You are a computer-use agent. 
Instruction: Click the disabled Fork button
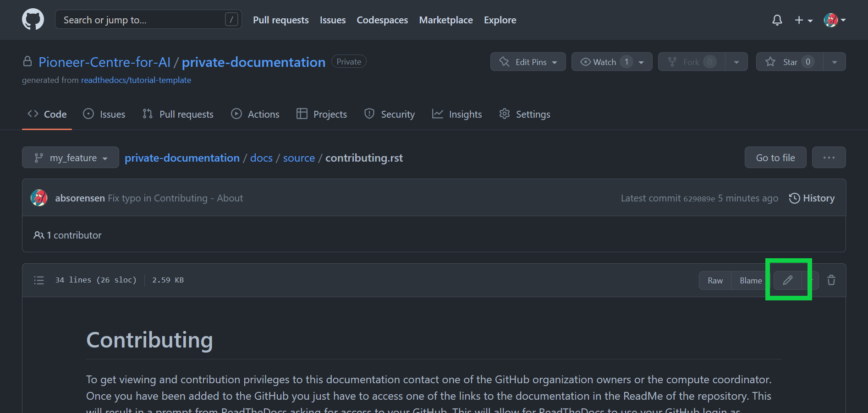pyautogui.click(x=692, y=62)
